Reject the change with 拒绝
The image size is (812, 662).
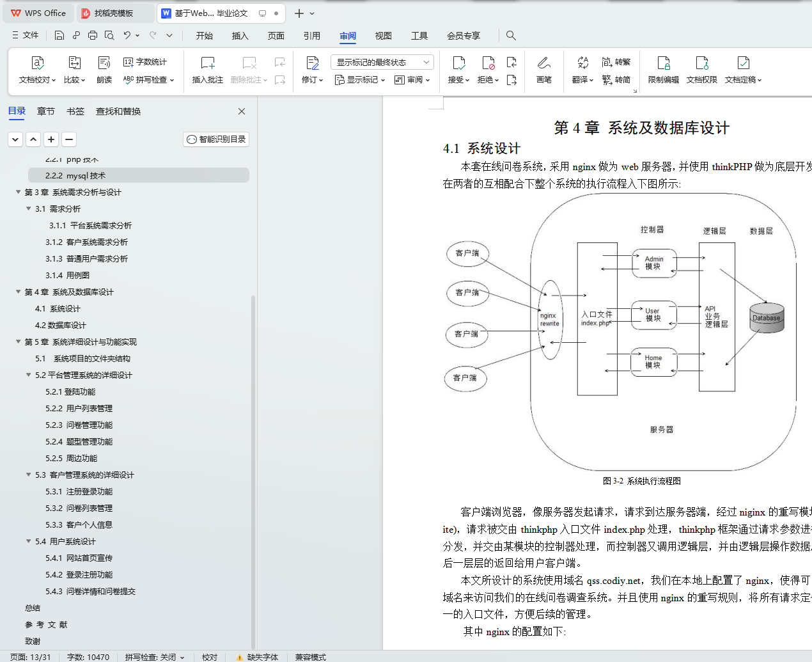[x=488, y=70]
